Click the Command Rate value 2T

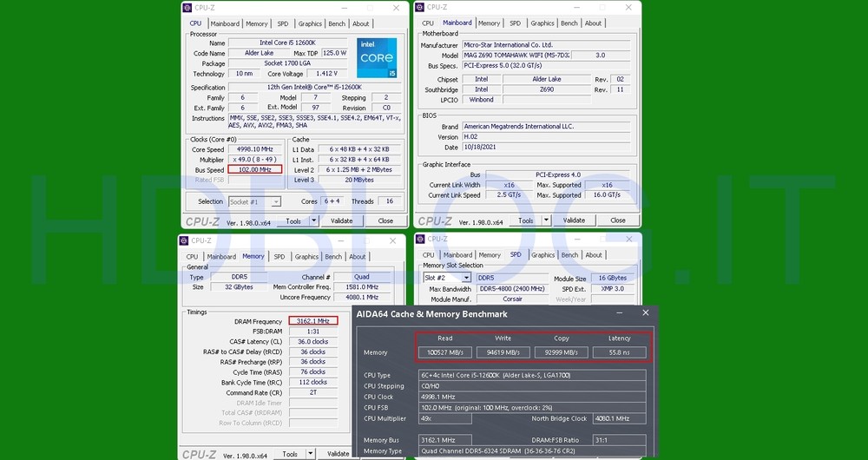(x=312, y=392)
